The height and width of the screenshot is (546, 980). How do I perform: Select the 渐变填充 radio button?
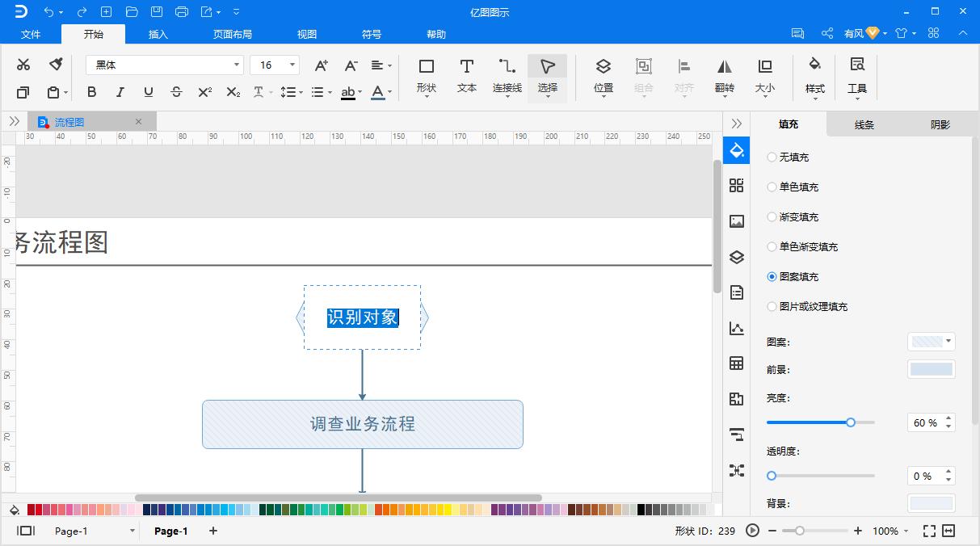(x=772, y=216)
